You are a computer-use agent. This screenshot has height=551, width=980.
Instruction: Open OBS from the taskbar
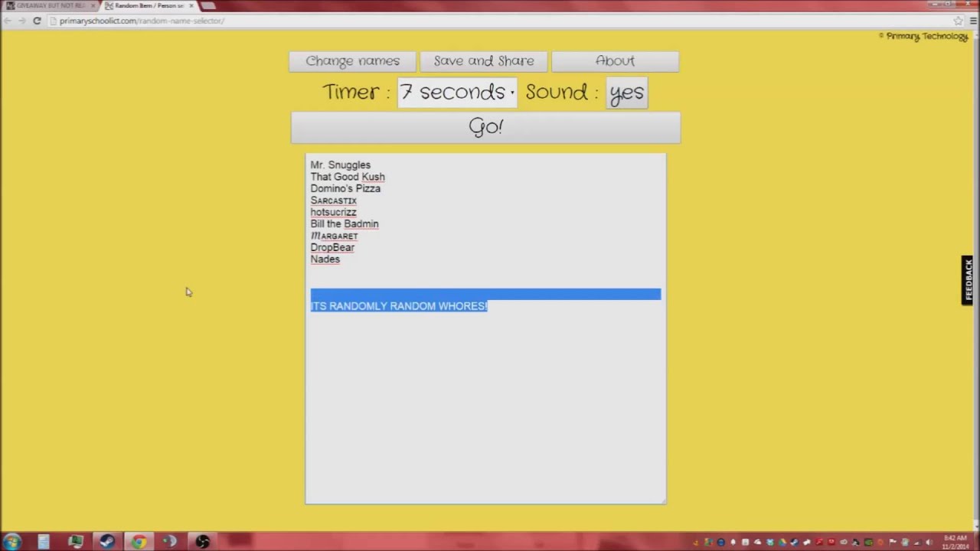tap(202, 542)
